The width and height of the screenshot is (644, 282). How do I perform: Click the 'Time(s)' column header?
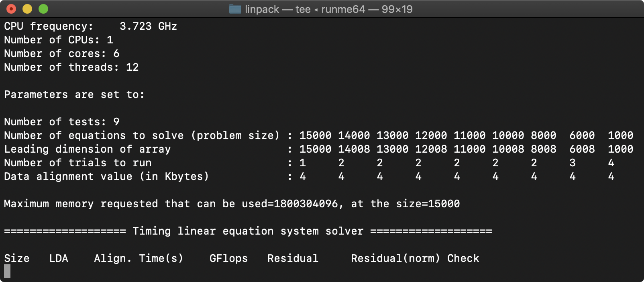[161, 258]
